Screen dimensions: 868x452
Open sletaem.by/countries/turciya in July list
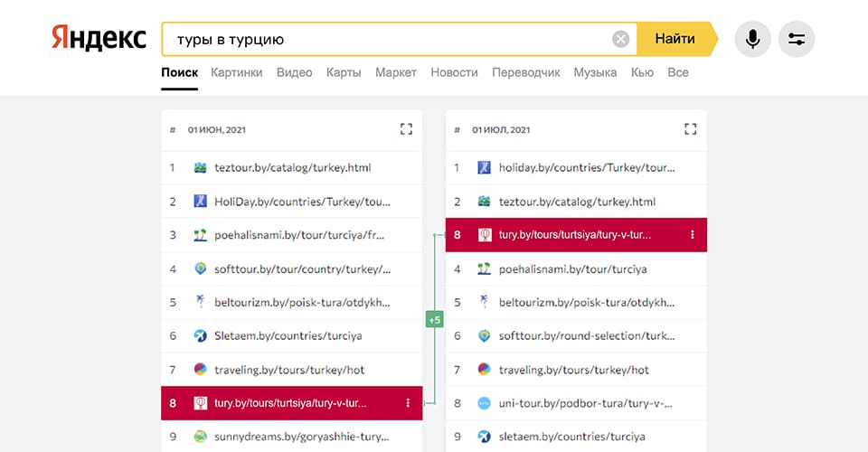point(571,437)
